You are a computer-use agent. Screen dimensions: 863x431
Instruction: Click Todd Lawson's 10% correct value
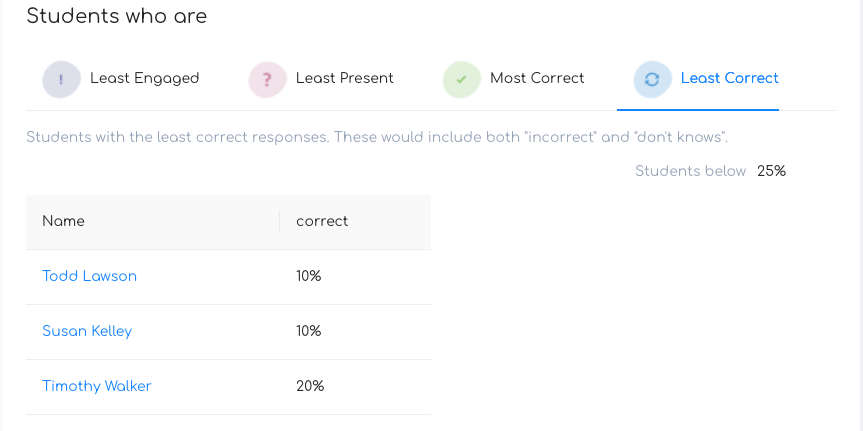pyautogui.click(x=309, y=276)
